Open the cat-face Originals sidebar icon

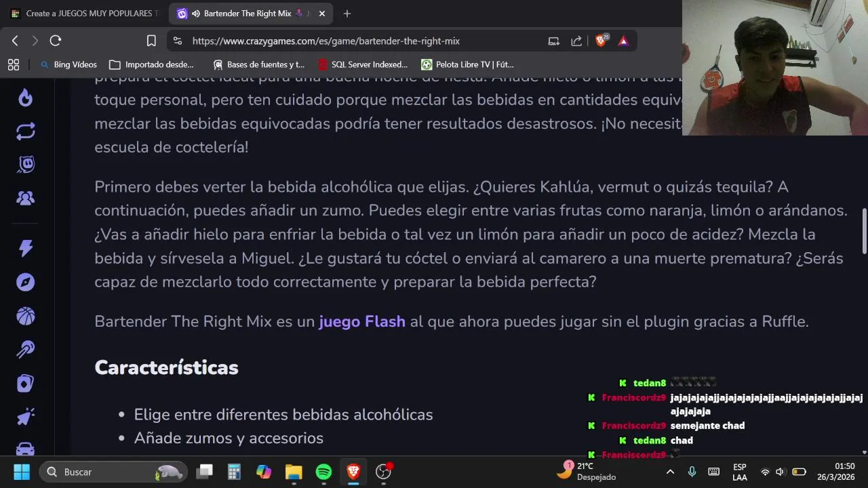(26, 165)
